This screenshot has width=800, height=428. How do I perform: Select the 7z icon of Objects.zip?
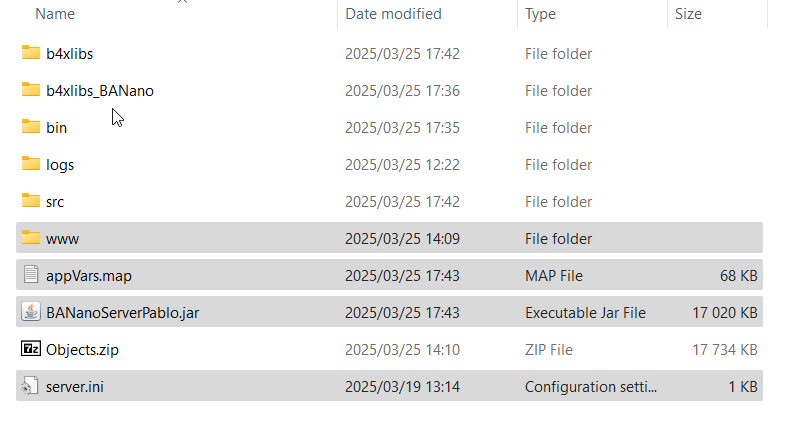tap(31, 348)
